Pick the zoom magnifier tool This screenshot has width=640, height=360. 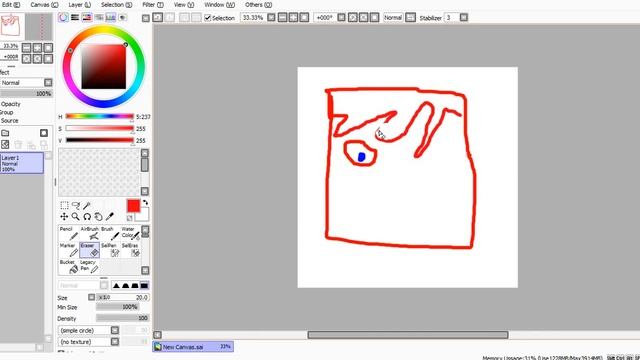tap(76, 216)
